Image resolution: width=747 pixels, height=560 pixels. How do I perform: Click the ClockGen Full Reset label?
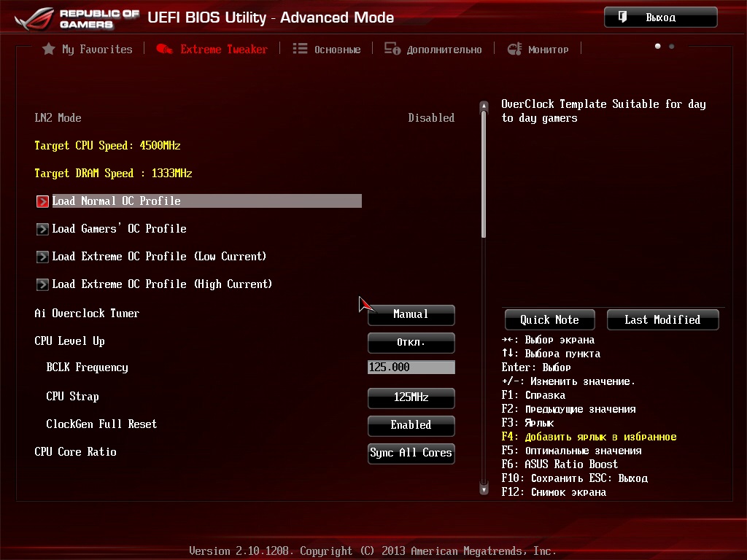click(x=101, y=424)
